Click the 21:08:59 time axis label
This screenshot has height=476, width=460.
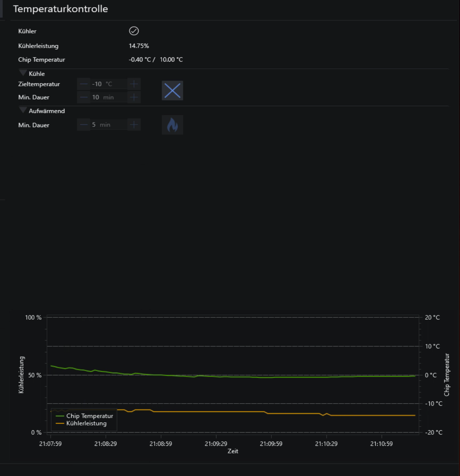(161, 444)
